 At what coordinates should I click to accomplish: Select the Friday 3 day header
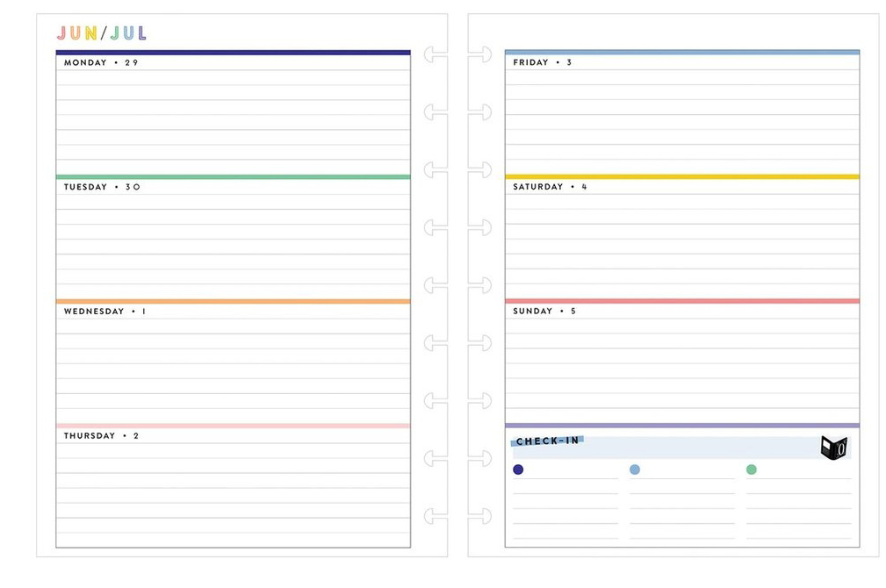[543, 62]
